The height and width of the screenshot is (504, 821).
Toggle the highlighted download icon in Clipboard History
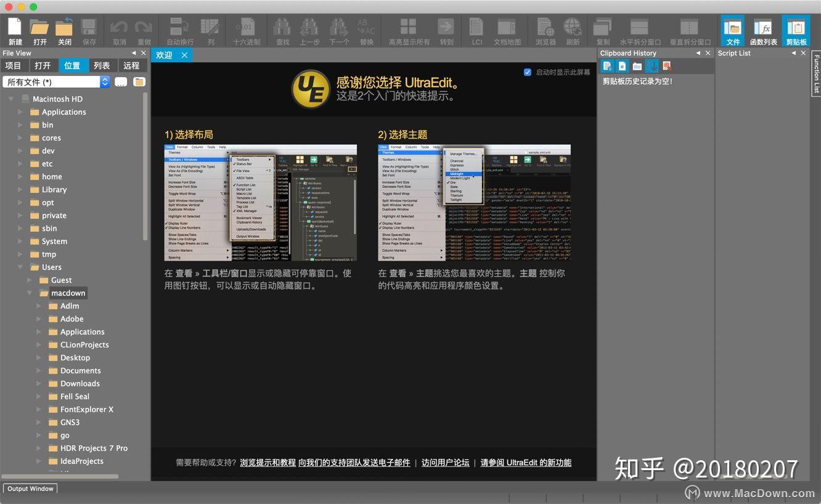pos(652,66)
